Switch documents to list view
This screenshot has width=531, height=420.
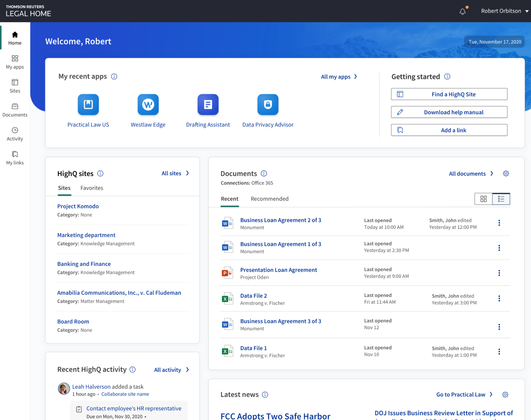pos(501,199)
